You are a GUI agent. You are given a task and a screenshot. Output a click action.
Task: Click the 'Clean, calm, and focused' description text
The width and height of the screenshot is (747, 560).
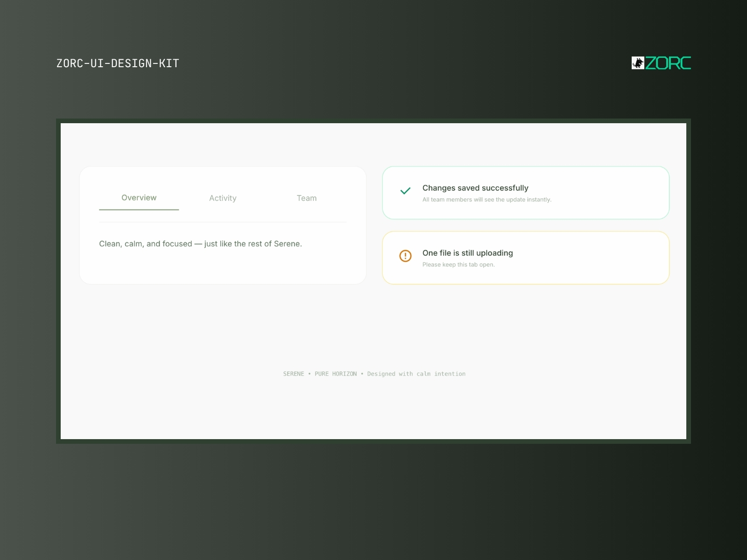pos(200,244)
